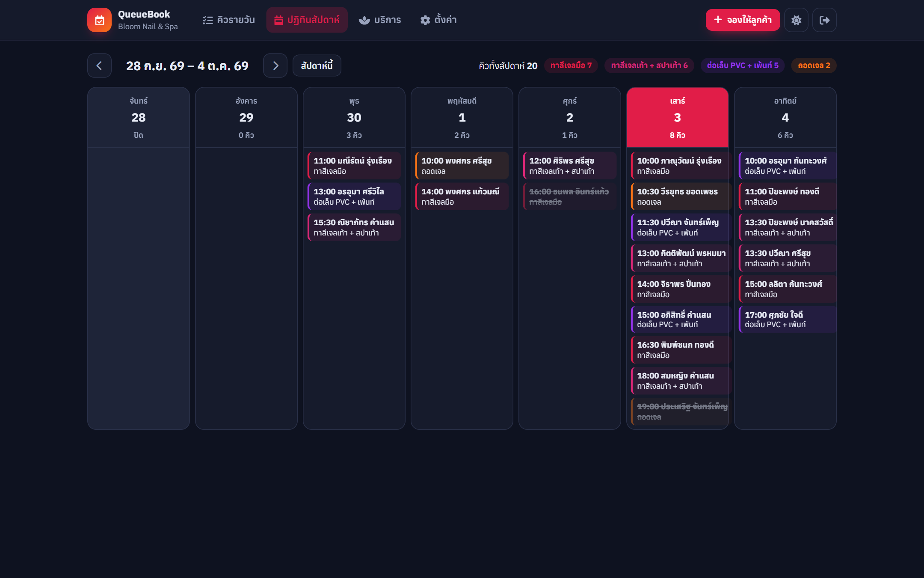Open the 13:00 อรอุมา ศรีวิไล booking

(354, 197)
